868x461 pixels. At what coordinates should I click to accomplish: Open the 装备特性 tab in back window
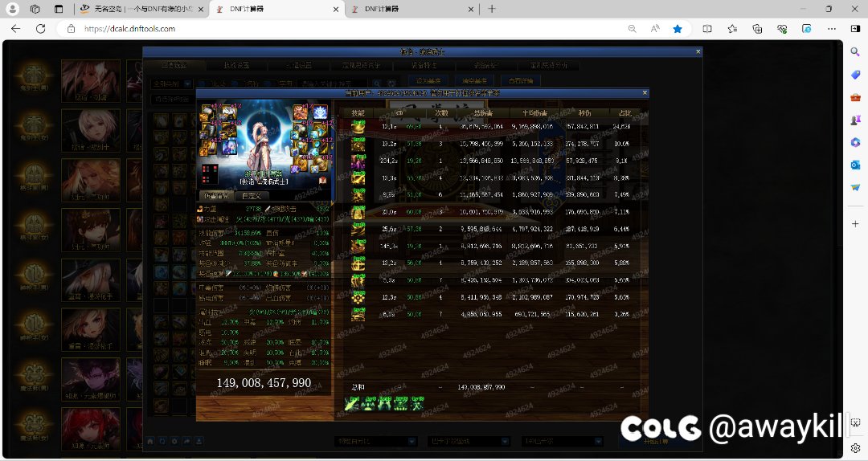[424, 65]
